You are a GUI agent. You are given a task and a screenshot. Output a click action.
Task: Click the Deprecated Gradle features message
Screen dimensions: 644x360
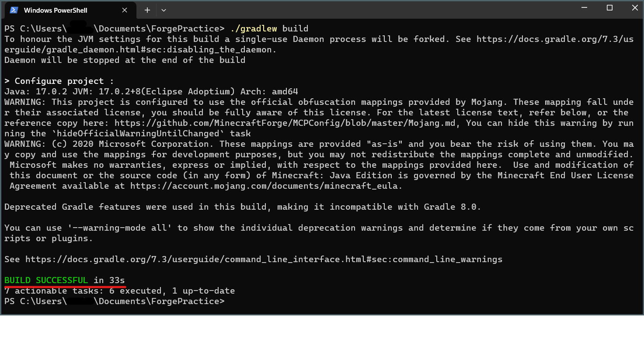[x=243, y=207]
